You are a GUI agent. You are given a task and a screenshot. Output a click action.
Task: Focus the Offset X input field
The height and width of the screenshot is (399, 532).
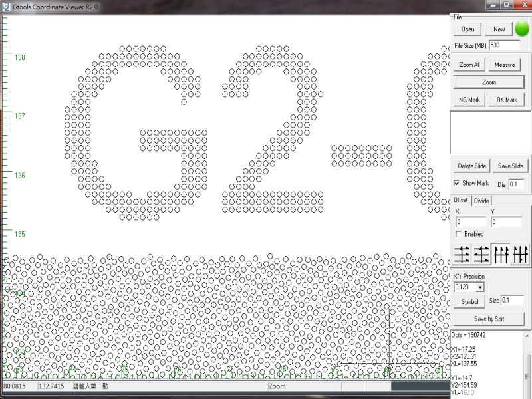(x=471, y=222)
